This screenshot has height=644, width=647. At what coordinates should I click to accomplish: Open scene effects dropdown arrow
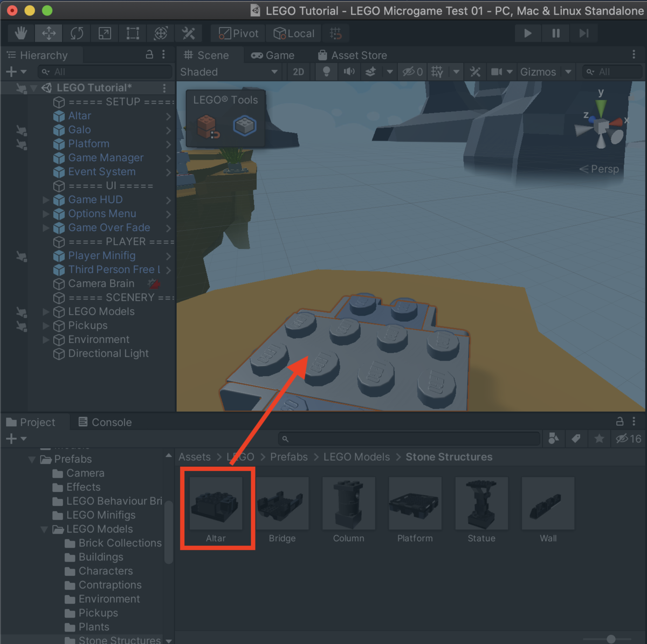tap(390, 72)
